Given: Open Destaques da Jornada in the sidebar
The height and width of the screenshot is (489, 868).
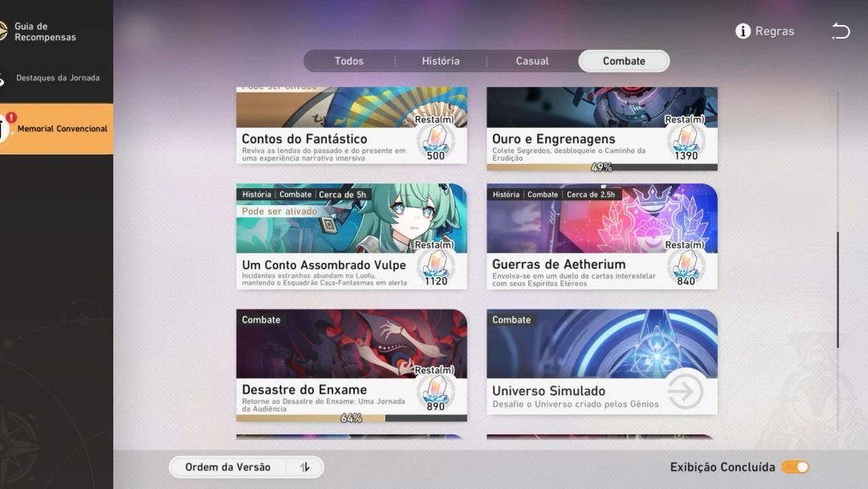Looking at the screenshot, I should [56, 78].
